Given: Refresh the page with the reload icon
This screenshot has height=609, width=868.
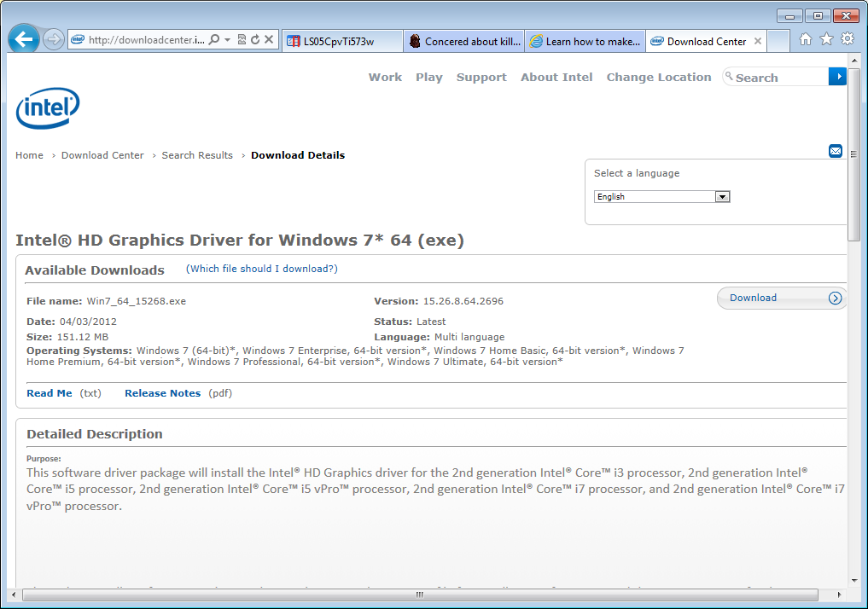Looking at the screenshot, I should [x=255, y=39].
